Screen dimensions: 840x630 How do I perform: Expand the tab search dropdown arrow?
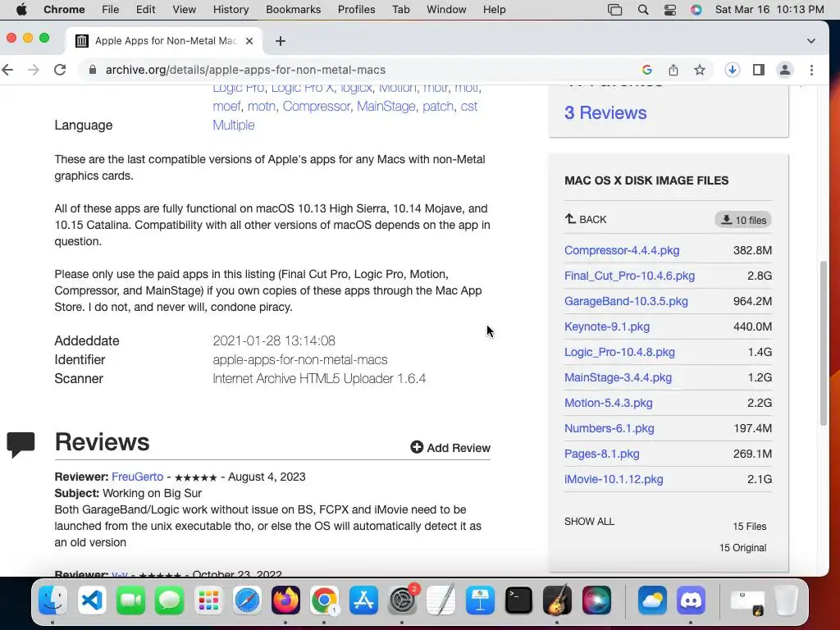[811, 41]
